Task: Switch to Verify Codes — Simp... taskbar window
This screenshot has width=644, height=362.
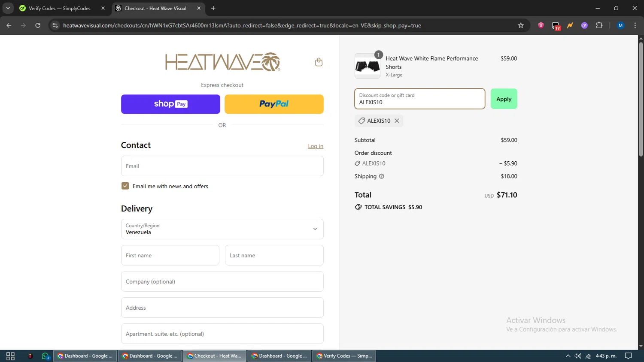Action: (x=344, y=356)
